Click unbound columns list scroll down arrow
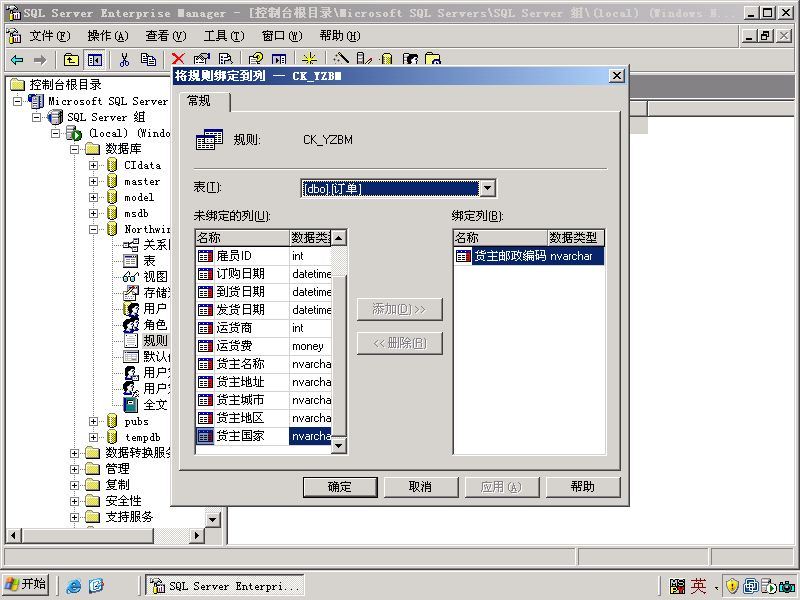800x600 pixels. tap(339, 446)
